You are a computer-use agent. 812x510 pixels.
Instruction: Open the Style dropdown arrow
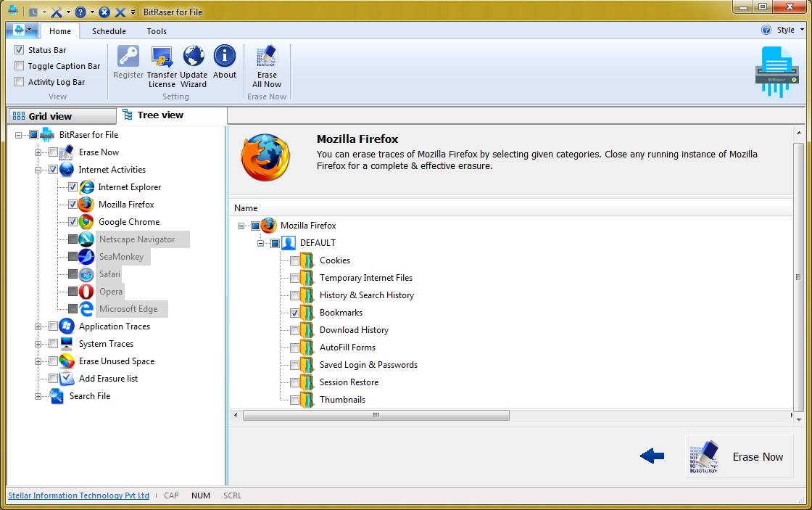(802, 30)
